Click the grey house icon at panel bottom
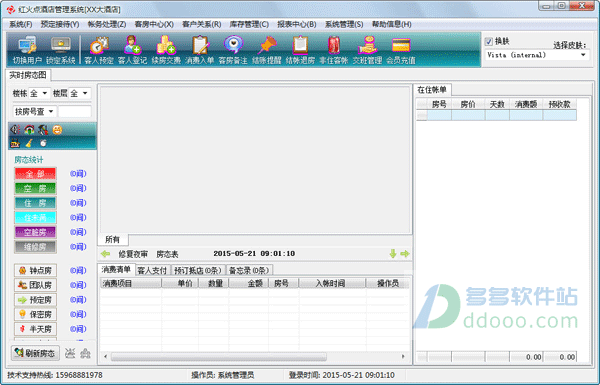This screenshot has height=385, width=600. tap(85, 353)
